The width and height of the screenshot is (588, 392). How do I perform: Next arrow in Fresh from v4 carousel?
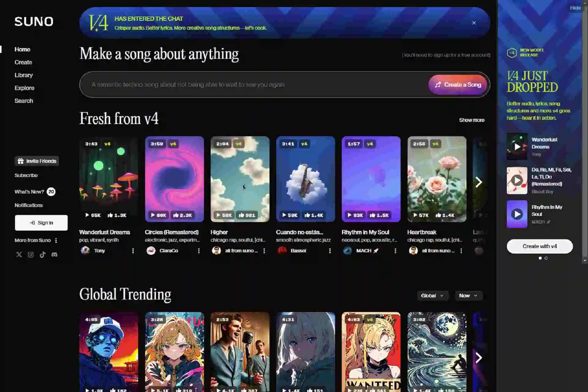click(x=479, y=182)
